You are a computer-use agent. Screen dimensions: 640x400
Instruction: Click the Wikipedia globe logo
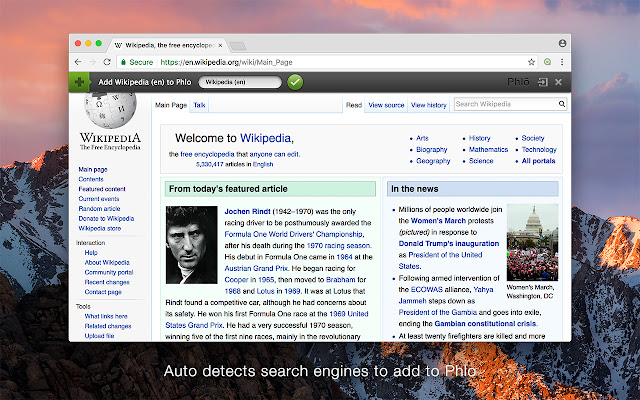[x=110, y=110]
